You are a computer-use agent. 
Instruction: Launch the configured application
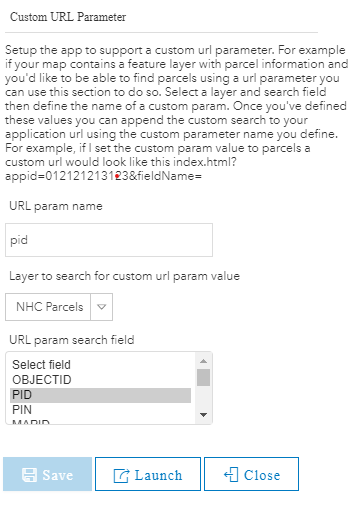[x=148, y=474]
